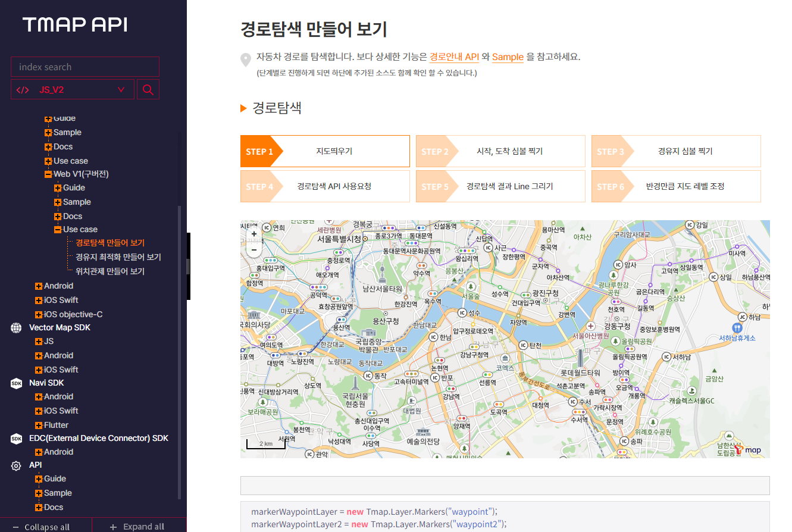Click the location pin icon beside description
Screen dimensions: 792x532
(x=246, y=60)
